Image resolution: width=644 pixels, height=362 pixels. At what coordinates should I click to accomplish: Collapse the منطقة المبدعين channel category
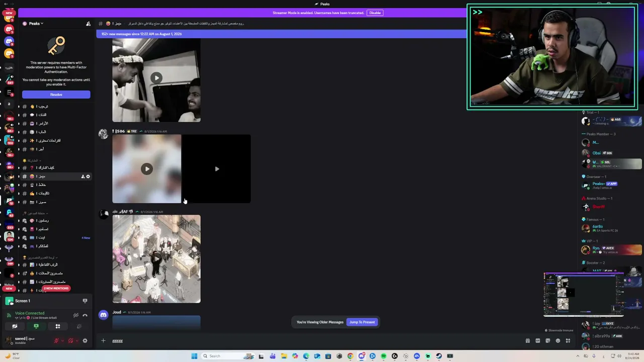tap(34, 213)
